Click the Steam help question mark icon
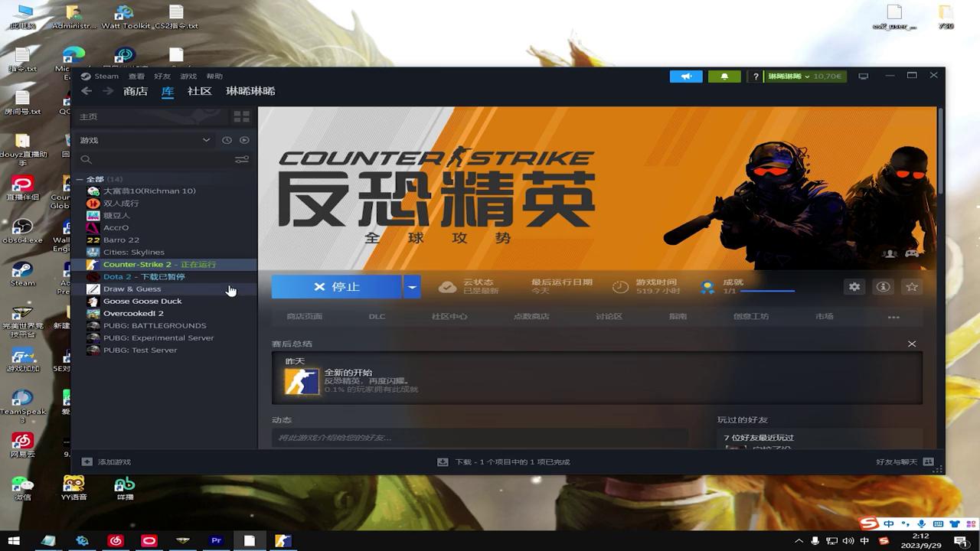Viewport: 980px width, 551px height. (x=756, y=76)
